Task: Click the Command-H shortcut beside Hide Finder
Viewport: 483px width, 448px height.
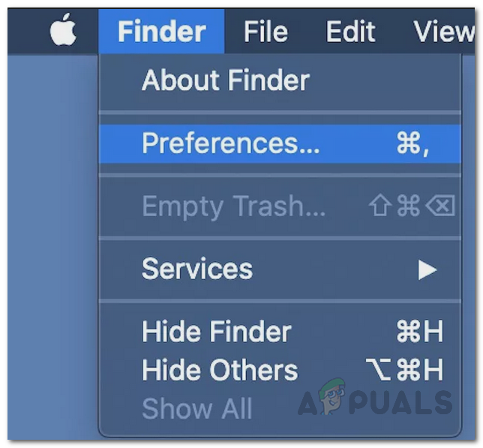Action: click(x=419, y=332)
